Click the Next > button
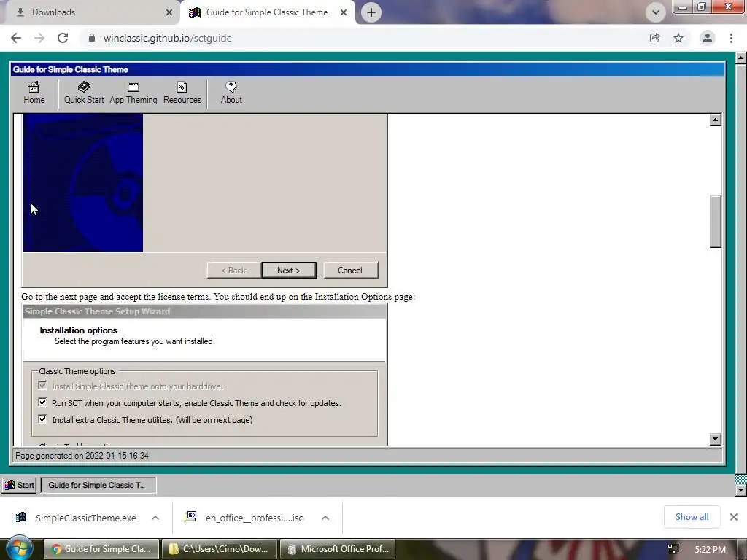The width and height of the screenshot is (747, 560). click(289, 270)
